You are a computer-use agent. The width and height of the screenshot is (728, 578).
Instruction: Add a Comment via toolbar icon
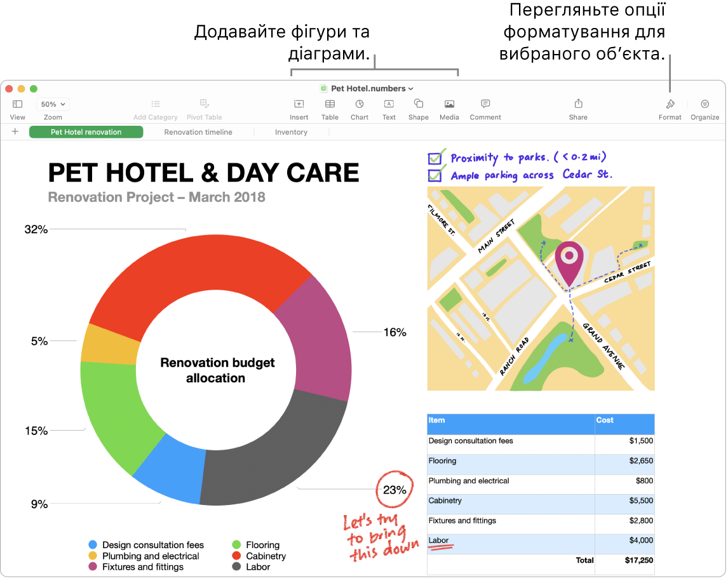click(x=485, y=104)
